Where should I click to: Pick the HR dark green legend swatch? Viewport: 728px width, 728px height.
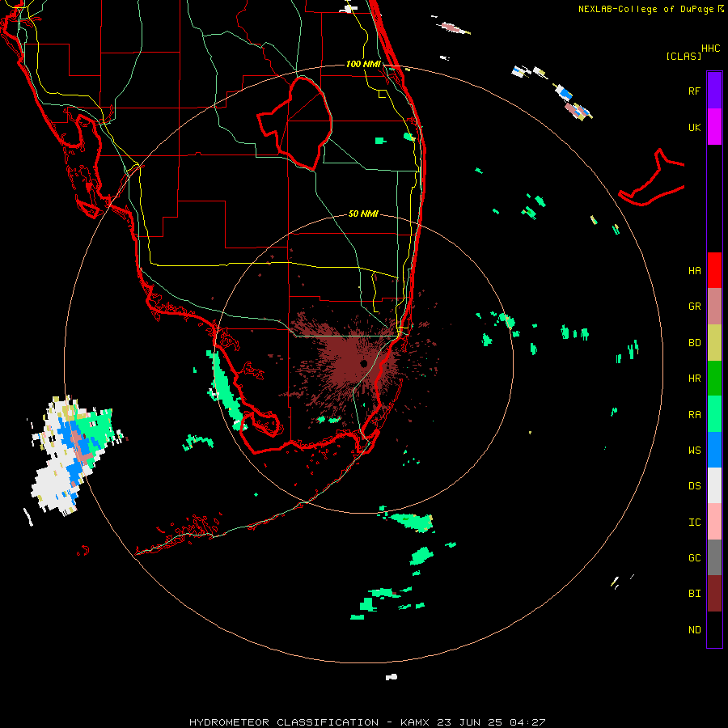[x=714, y=379]
